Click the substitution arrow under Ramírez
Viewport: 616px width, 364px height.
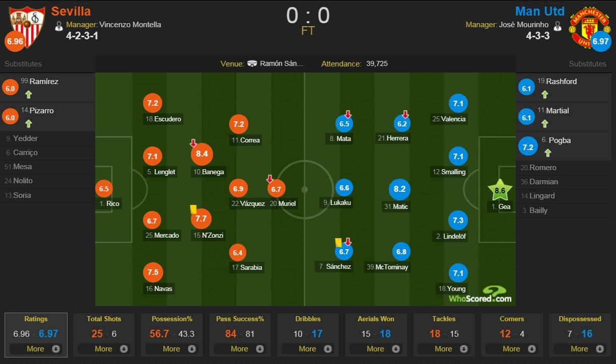coord(28,94)
